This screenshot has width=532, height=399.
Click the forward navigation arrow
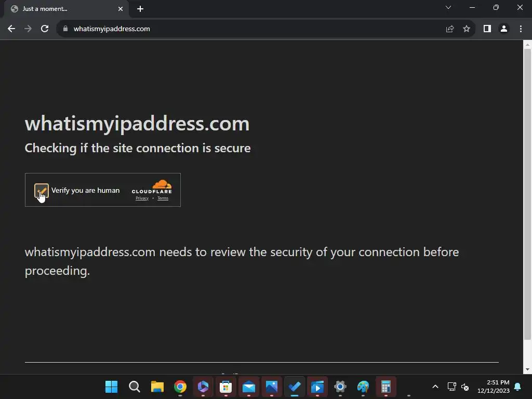coord(28,29)
